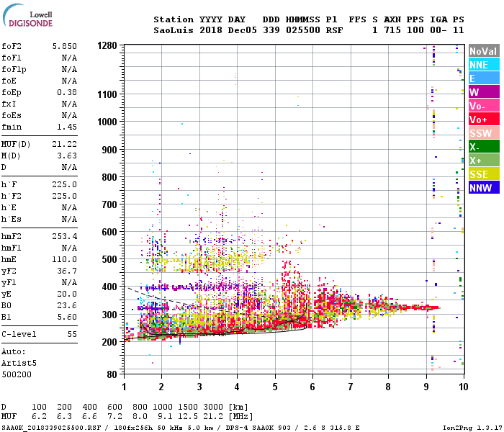This screenshot has width=504, height=432.
Task: Click the foF1p label
Action: [14, 69]
